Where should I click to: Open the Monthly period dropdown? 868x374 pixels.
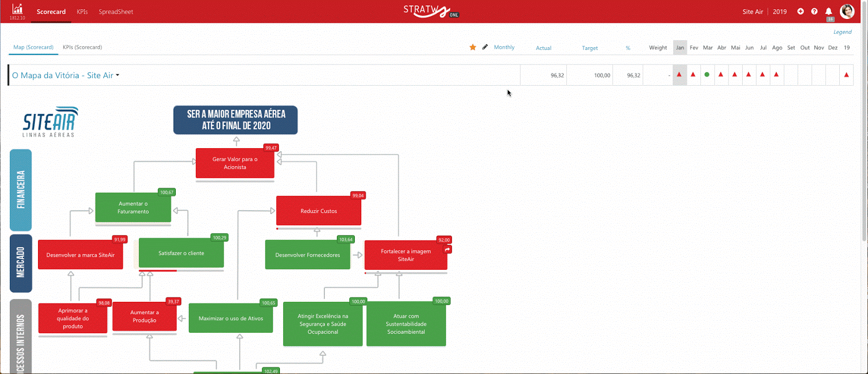(504, 47)
